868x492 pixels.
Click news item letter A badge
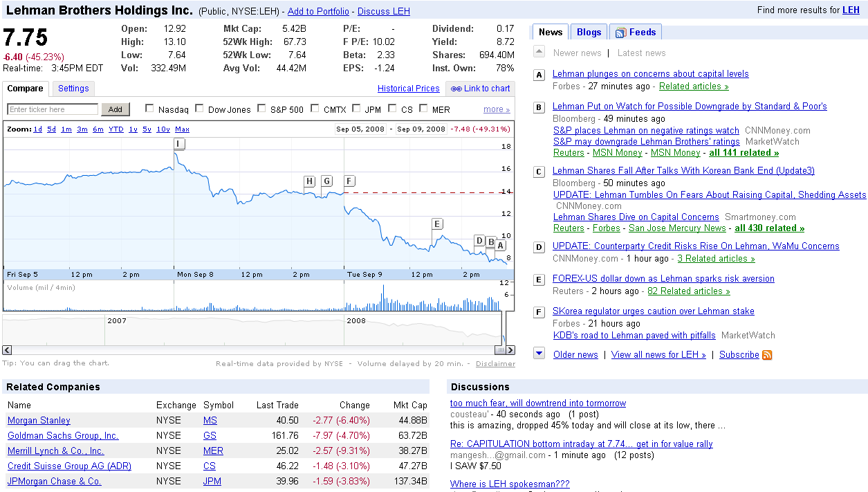[x=539, y=75]
